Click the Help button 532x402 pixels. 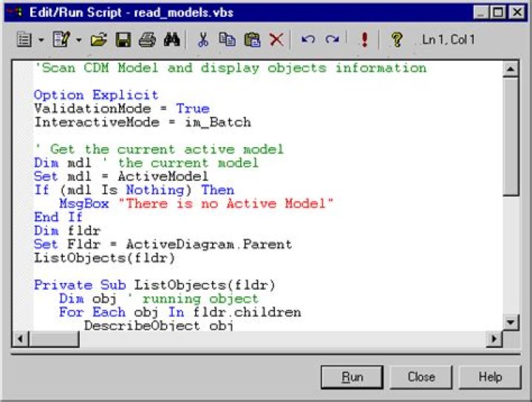point(490,377)
